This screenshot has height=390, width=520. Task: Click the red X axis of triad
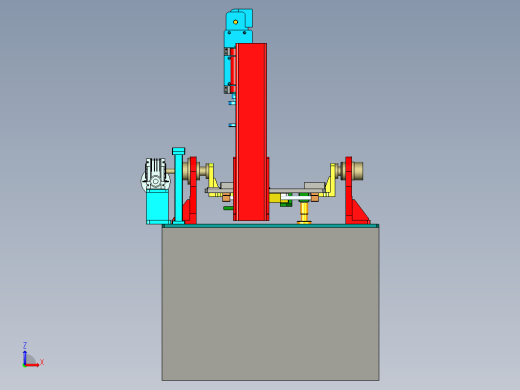(32, 365)
